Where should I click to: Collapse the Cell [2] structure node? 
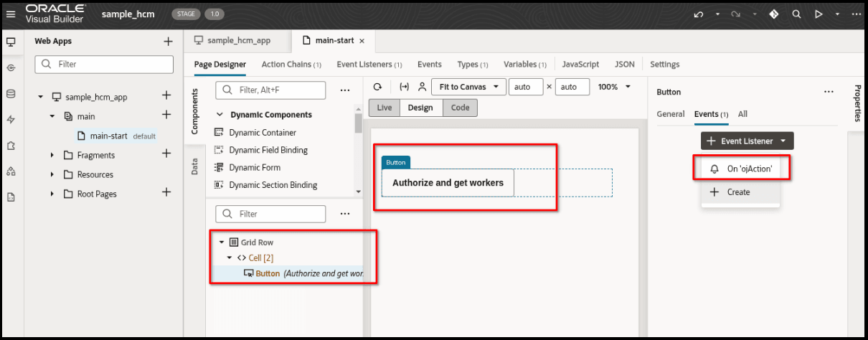pyautogui.click(x=230, y=258)
